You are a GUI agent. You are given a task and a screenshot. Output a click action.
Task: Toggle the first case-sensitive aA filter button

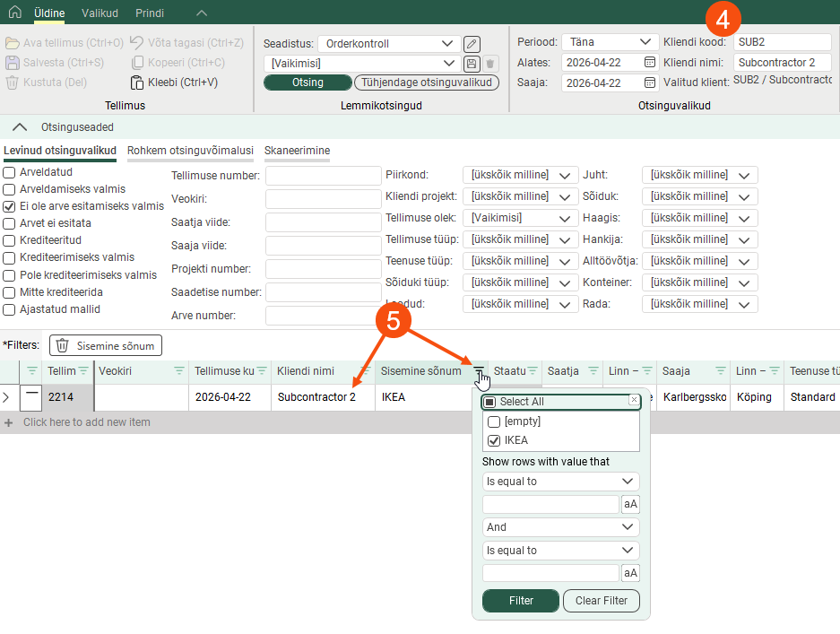coord(630,504)
